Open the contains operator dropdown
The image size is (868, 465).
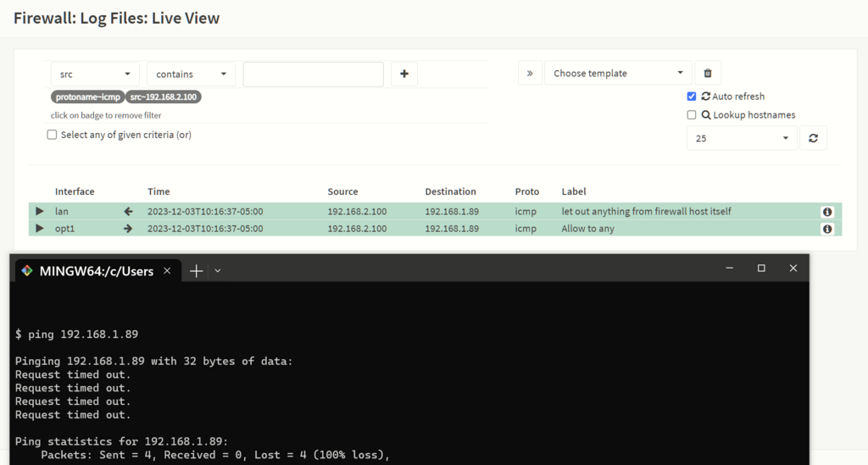191,74
